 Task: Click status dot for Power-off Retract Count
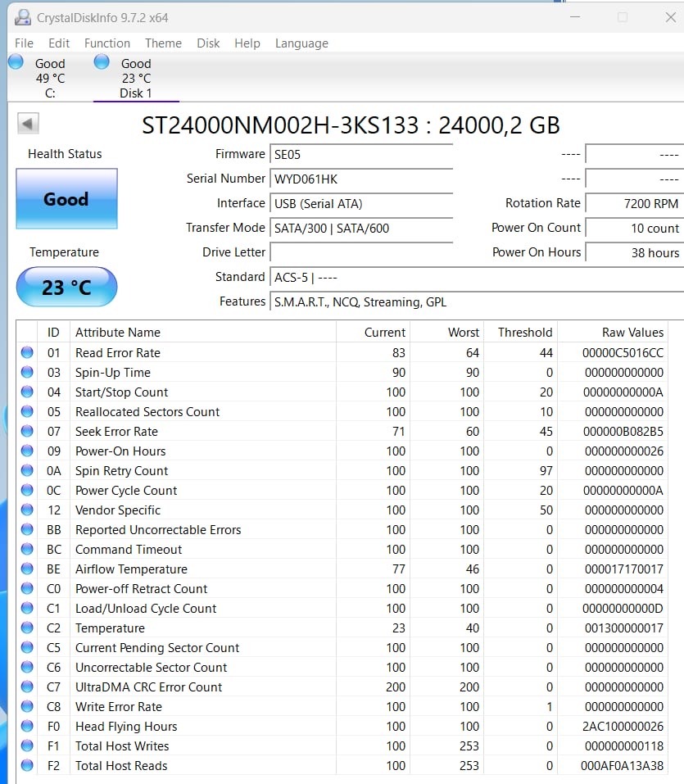pos(27,588)
